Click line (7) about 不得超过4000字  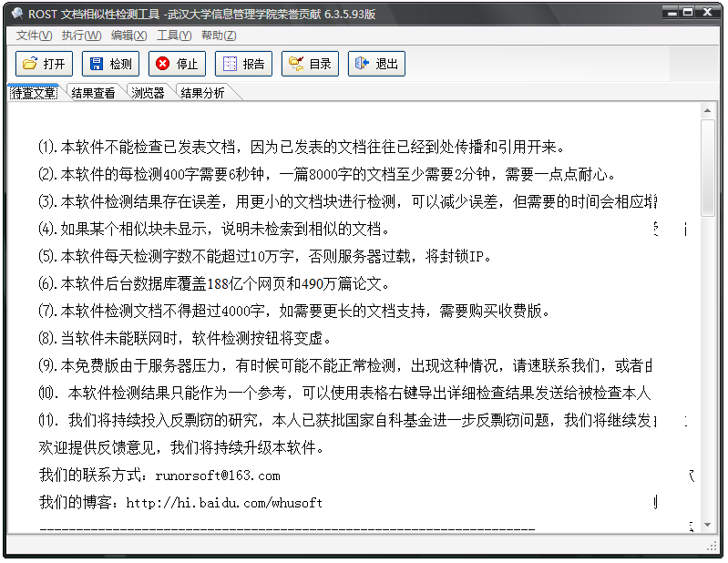(x=294, y=311)
